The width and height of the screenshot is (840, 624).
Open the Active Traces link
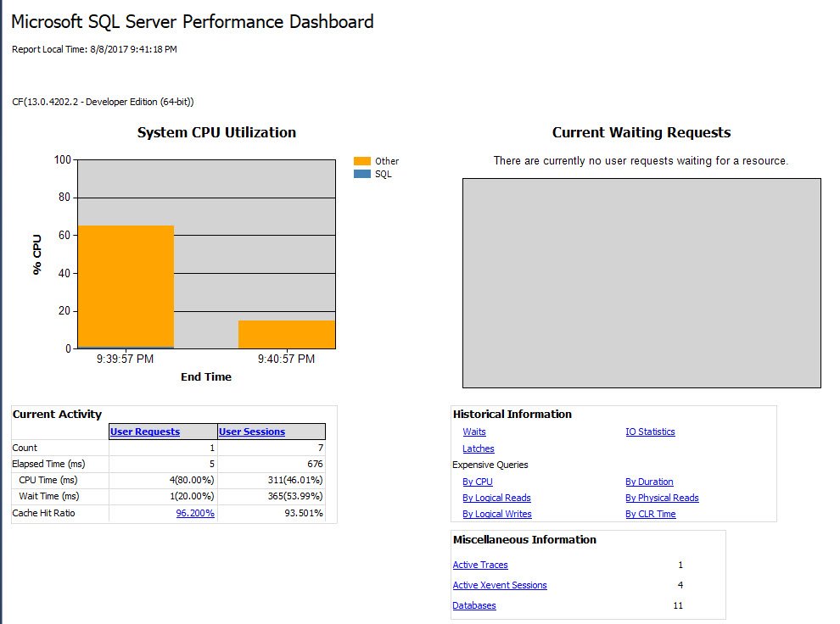tap(480, 565)
